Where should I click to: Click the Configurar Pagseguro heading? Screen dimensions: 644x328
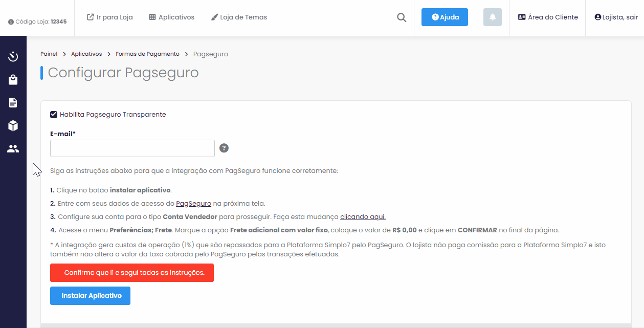click(123, 73)
